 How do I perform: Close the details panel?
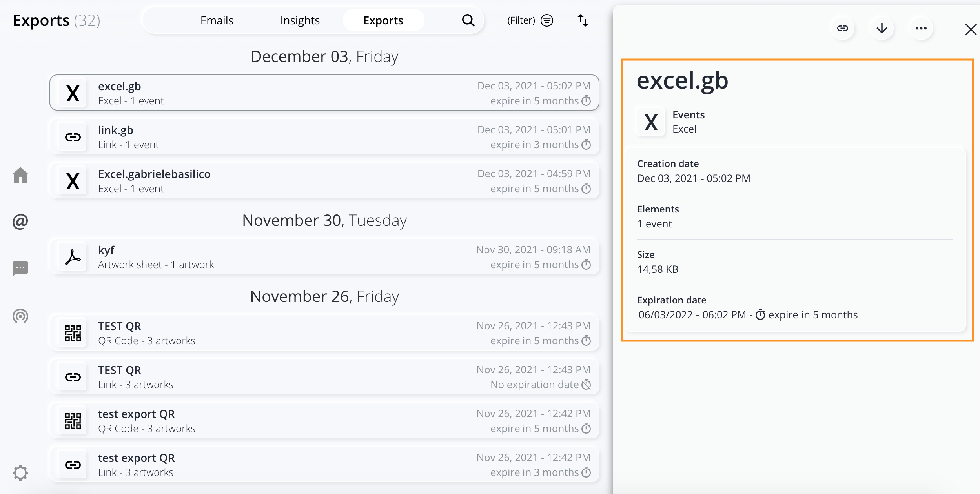[971, 29]
